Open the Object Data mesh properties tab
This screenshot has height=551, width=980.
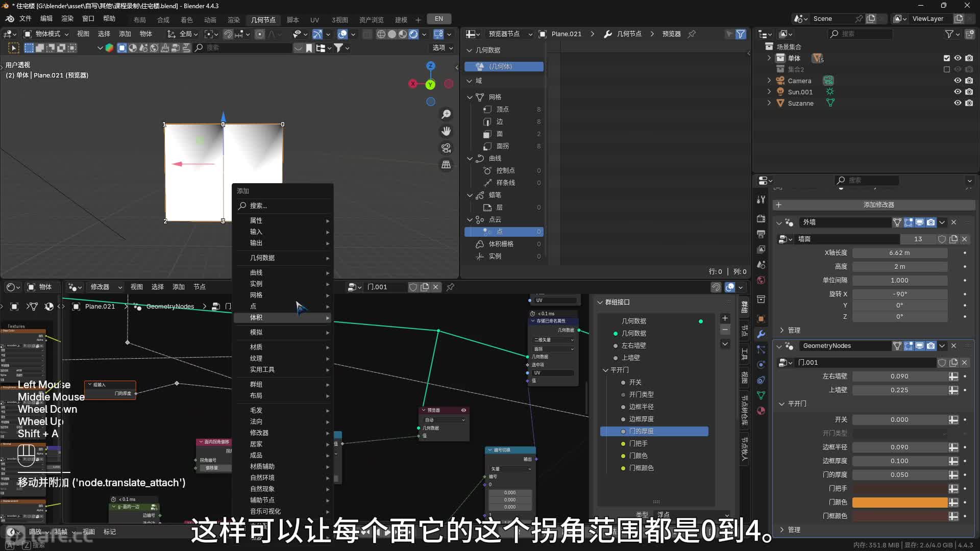click(761, 395)
